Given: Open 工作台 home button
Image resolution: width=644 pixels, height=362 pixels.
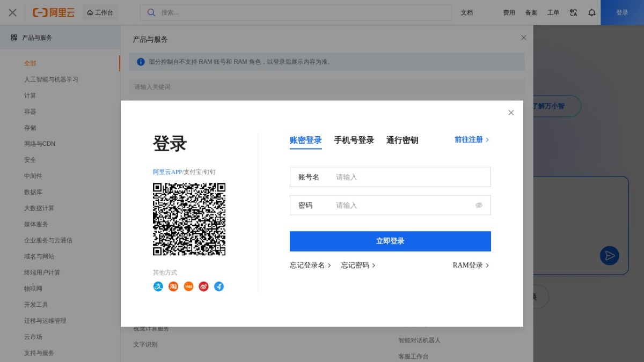Looking at the screenshot, I should point(100,12).
